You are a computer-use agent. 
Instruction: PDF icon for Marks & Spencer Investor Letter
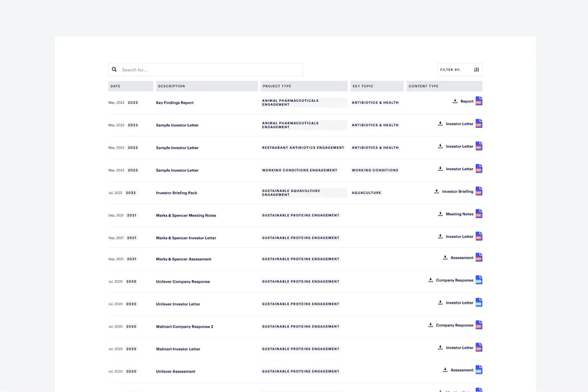click(x=479, y=236)
